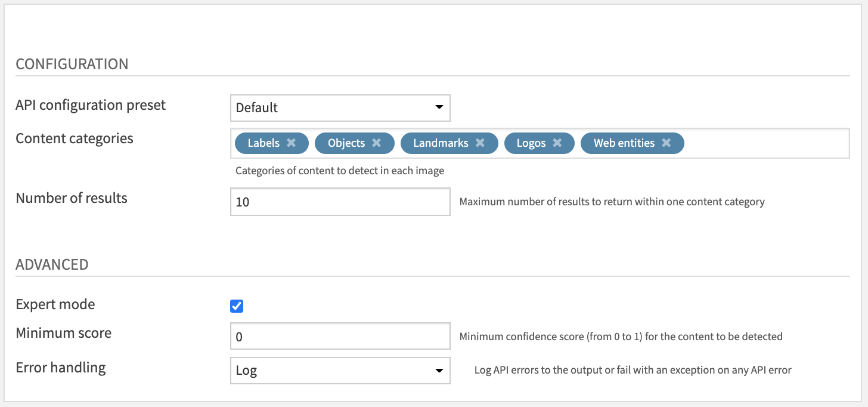The height and width of the screenshot is (407, 868).
Task: Remove the Logos content category
Action: (x=557, y=143)
